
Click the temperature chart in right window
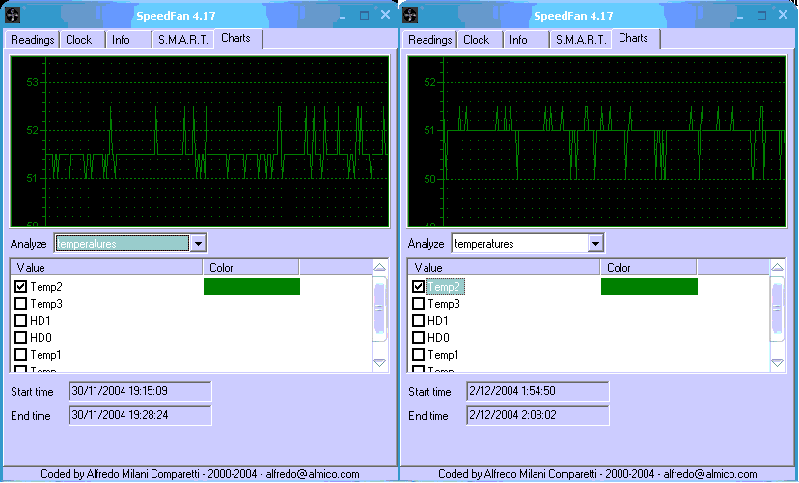click(597, 141)
